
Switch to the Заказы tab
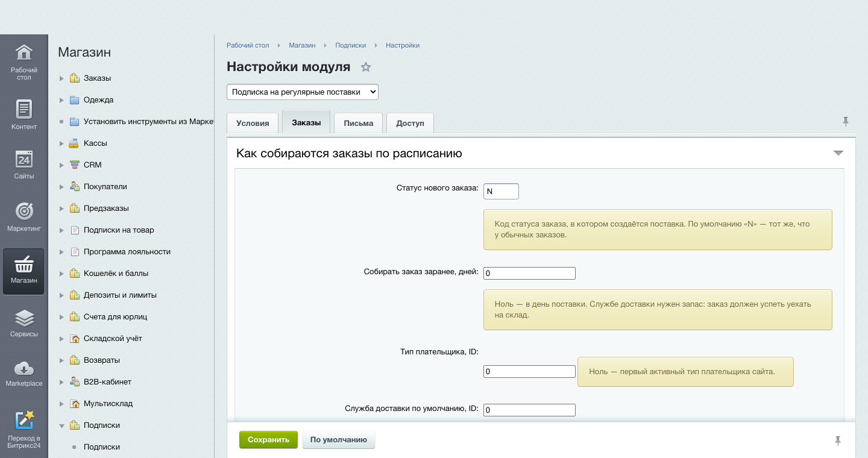[x=306, y=122]
